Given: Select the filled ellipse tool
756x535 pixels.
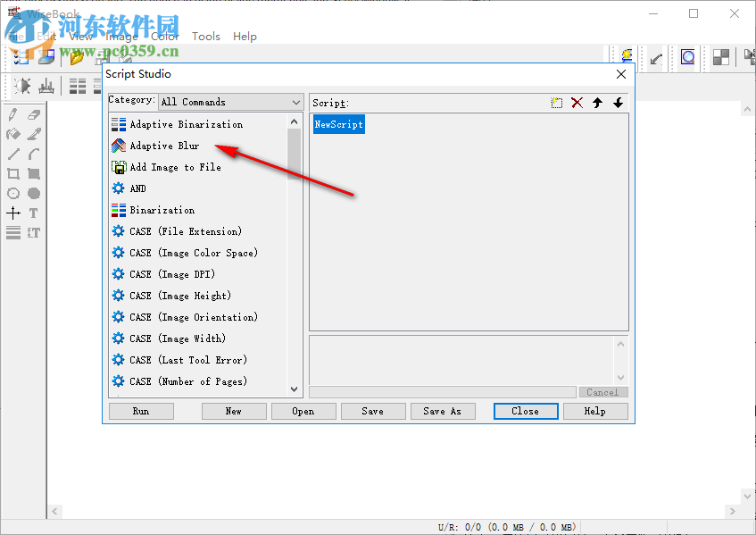Looking at the screenshot, I should [x=34, y=194].
